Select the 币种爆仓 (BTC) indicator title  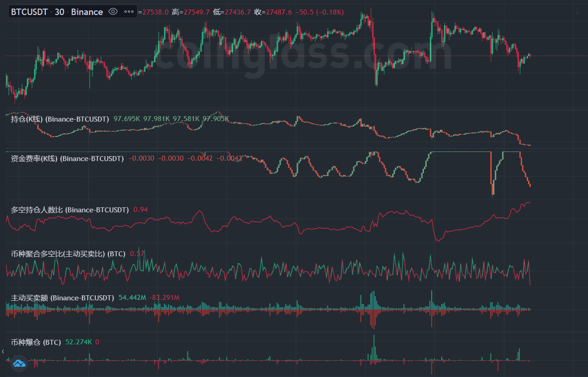point(36,342)
